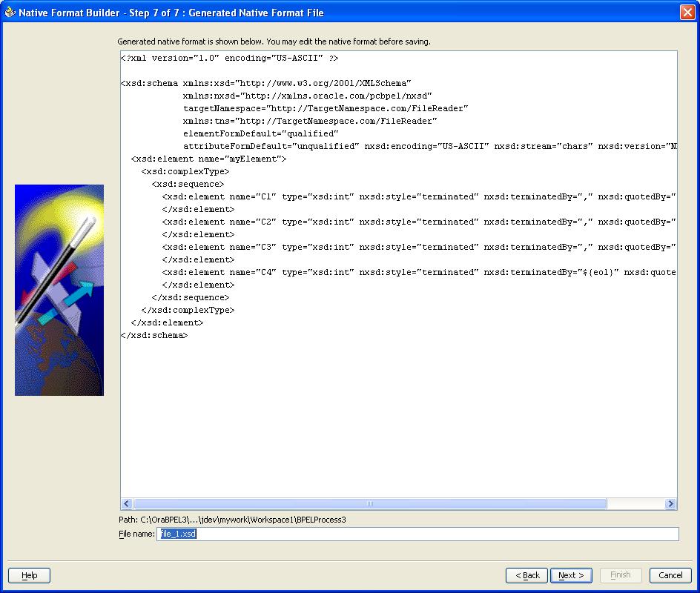Click the Native Format Builder title bar icon
The image size is (700, 593).
tap(10, 13)
